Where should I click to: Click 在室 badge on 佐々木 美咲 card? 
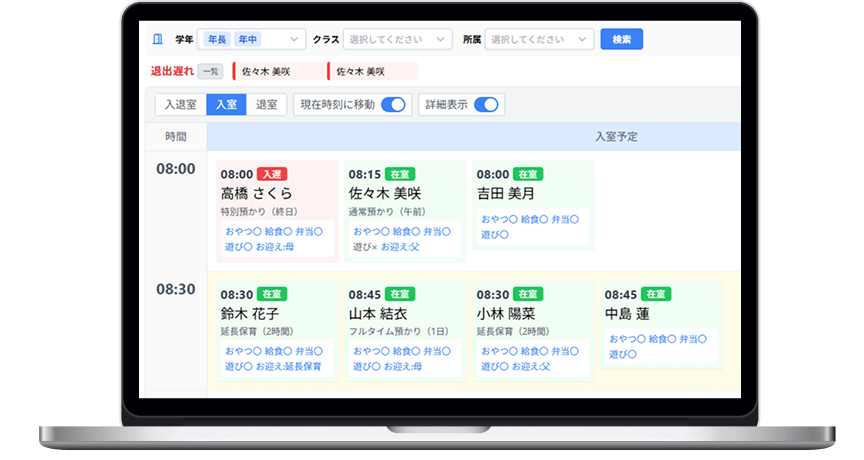click(x=399, y=174)
